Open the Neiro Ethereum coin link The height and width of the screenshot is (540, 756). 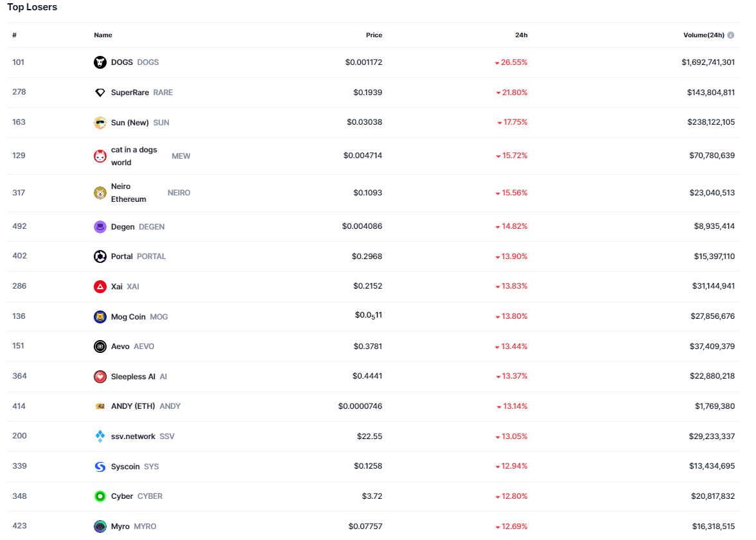pos(128,193)
